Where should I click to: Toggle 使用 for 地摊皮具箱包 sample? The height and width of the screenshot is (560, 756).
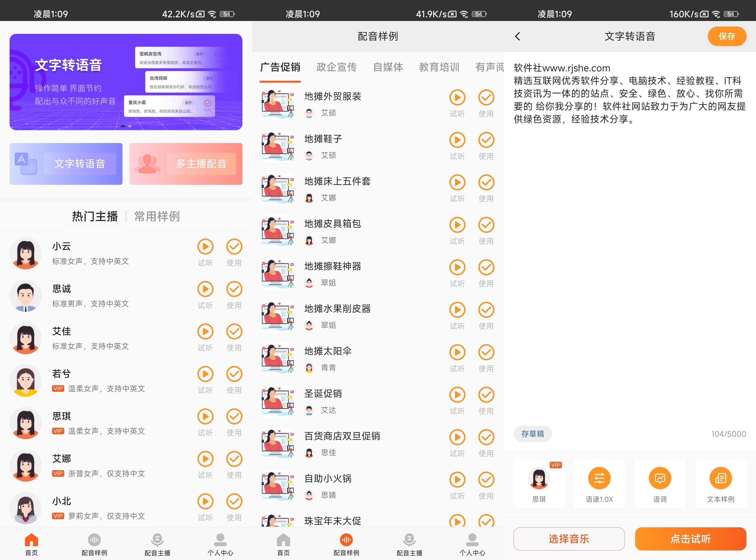(486, 225)
